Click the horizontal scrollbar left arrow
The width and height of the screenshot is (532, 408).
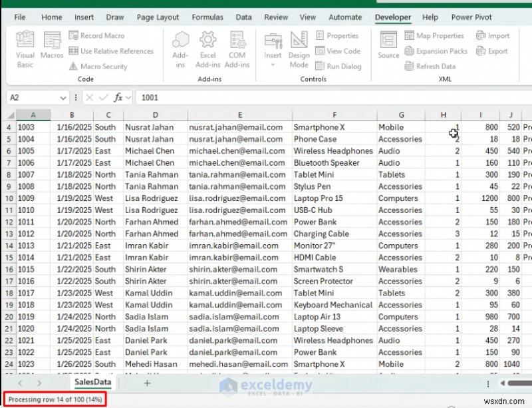click(x=503, y=383)
